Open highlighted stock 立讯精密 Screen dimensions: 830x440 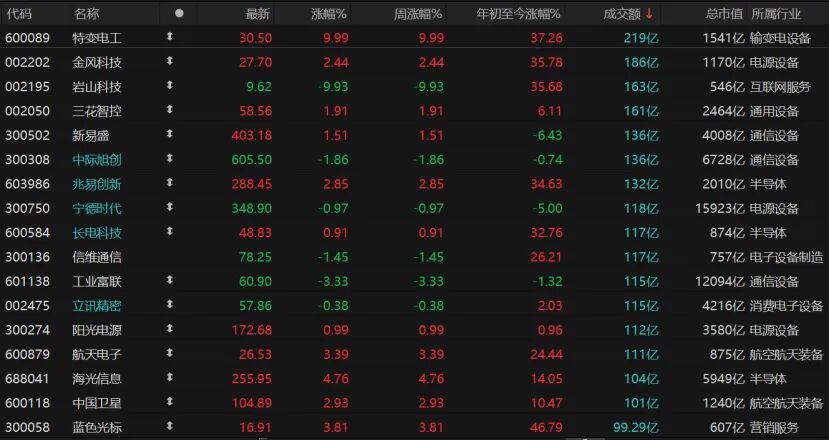(x=97, y=306)
